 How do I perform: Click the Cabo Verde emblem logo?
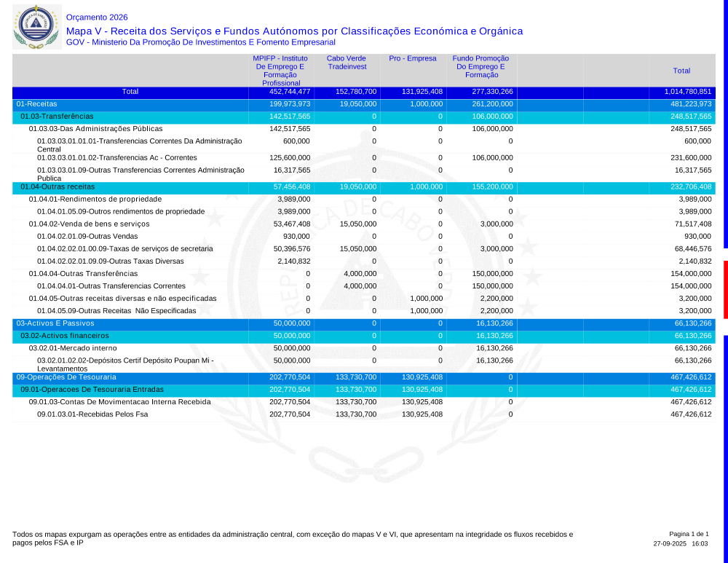coord(33,27)
